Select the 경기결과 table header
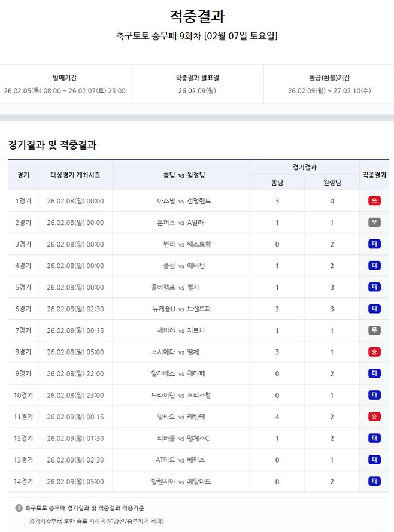The height and width of the screenshot is (532, 394). 305,167
